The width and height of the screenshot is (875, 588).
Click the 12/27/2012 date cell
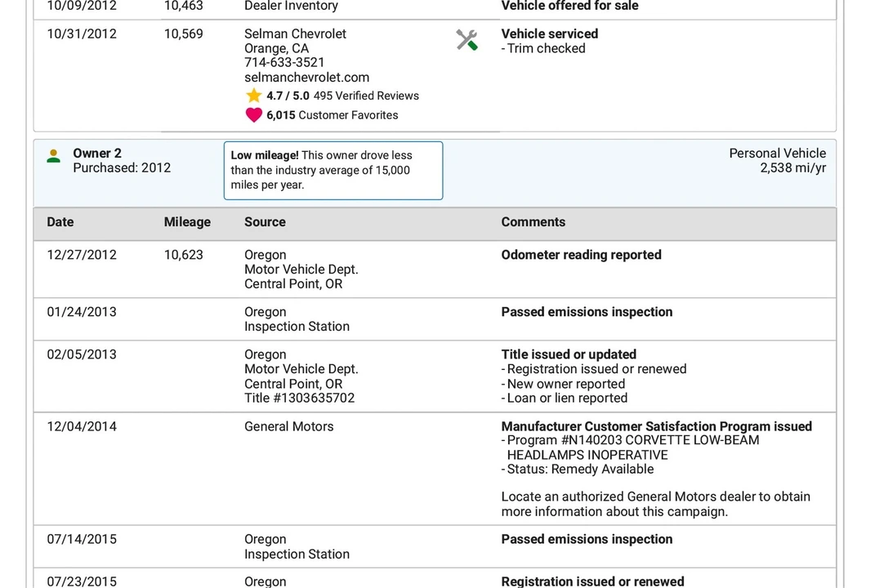(82, 255)
